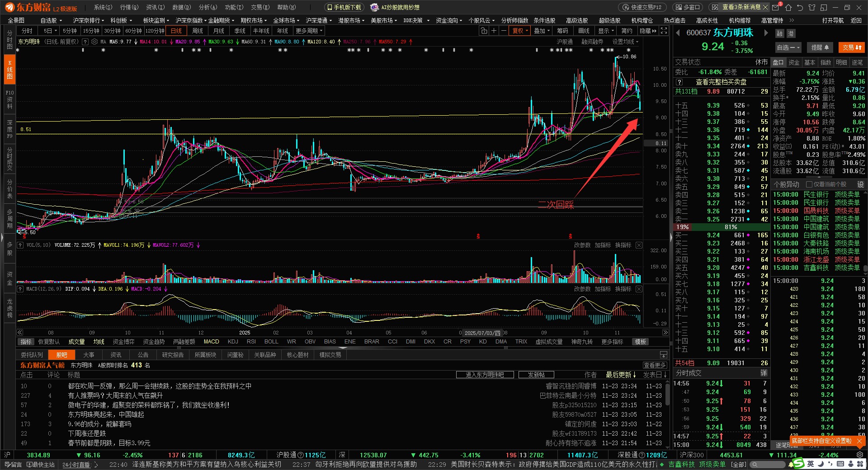Click the orange 交易 trade button
Image resolution: width=868 pixels, height=470 pixels.
pyautogui.click(x=852, y=47)
